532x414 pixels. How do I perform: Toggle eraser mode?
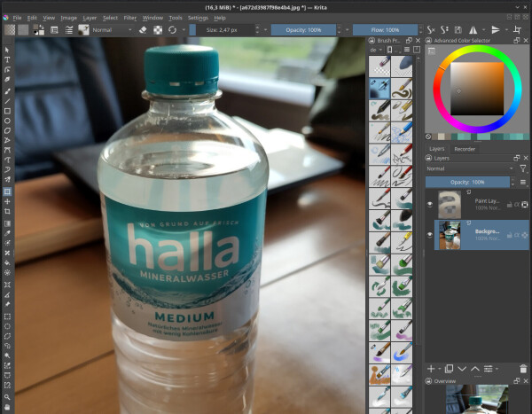pos(143,30)
